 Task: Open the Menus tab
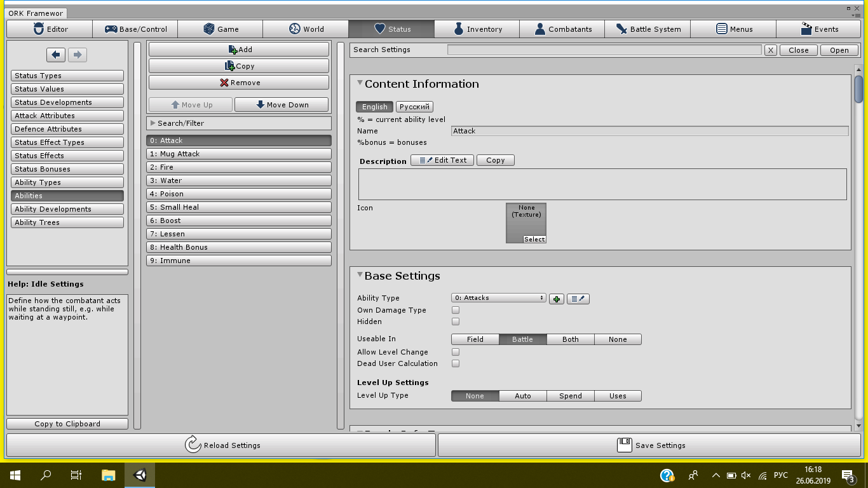pyautogui.click(x=733, y=29)
